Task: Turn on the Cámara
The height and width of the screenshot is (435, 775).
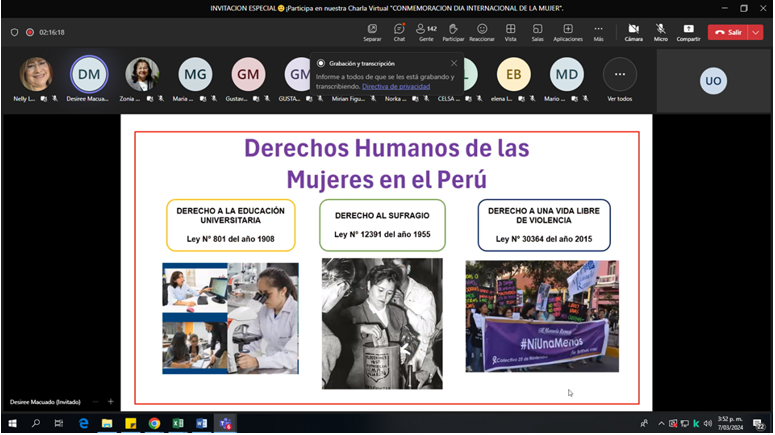Action: coord(633,32)
